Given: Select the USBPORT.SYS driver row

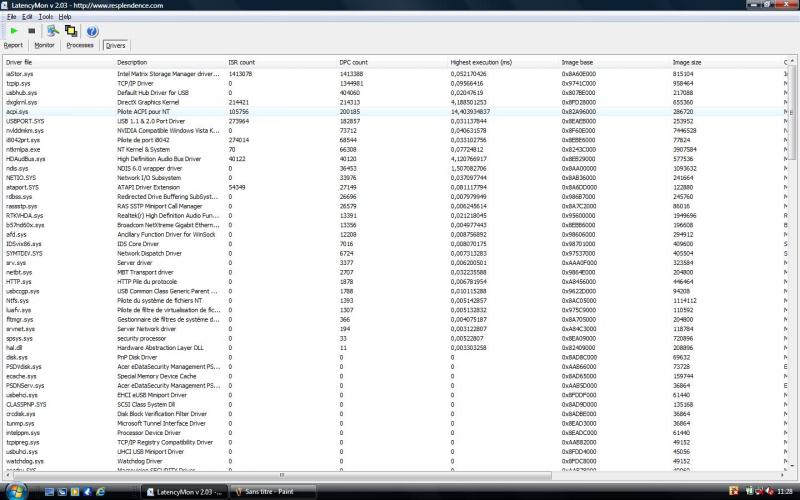Looking at the screenshot, I should point(395,121).
